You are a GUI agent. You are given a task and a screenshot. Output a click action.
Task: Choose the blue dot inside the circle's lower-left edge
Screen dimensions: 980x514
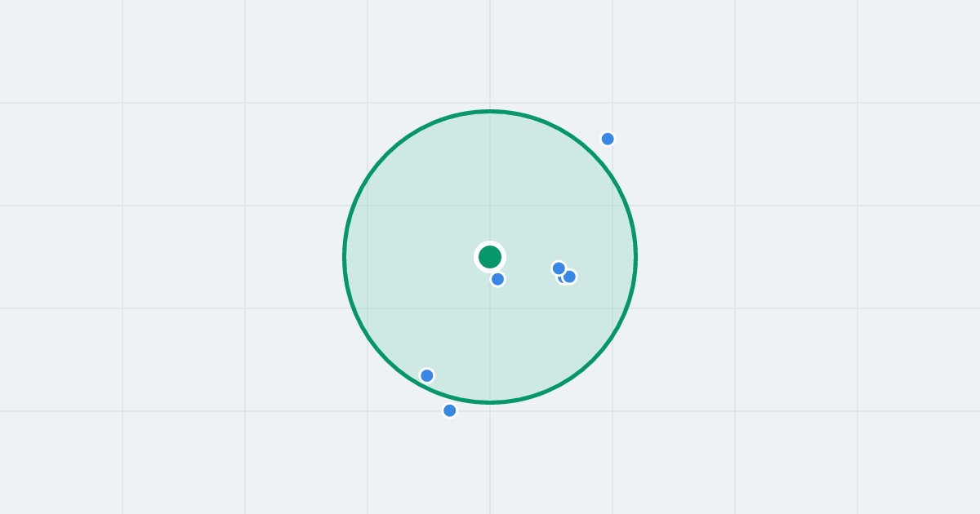point(426,375)
